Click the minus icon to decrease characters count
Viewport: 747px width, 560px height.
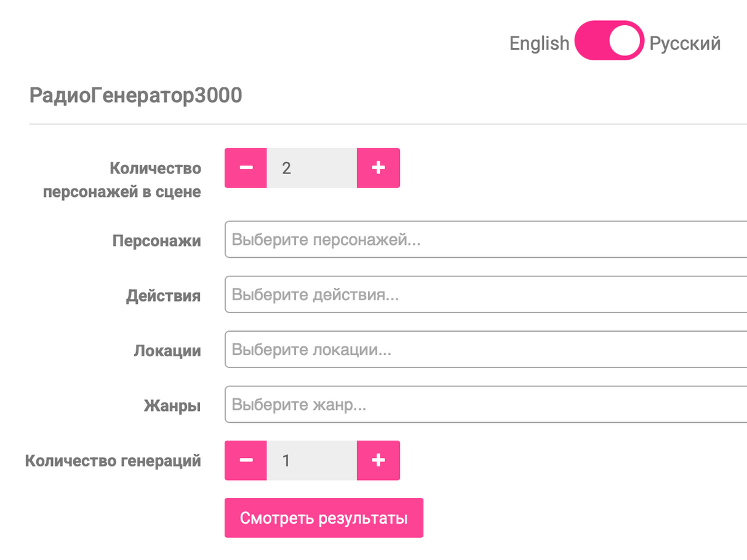click(246, 167)
